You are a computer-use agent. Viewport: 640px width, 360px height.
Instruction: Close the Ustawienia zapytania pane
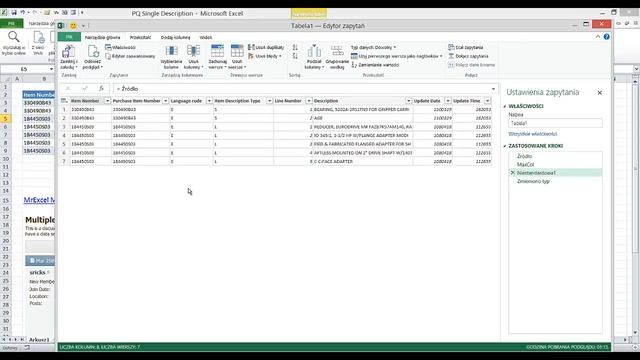pyautogui.click(x=600, y=93)
